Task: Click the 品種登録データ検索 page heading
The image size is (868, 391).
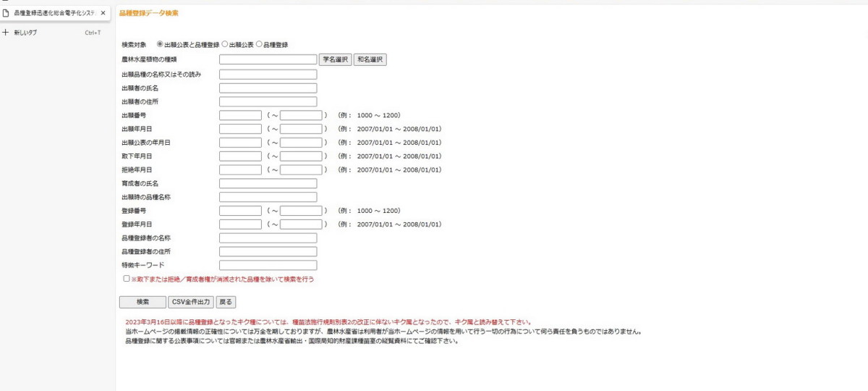Action: (148, 13)
